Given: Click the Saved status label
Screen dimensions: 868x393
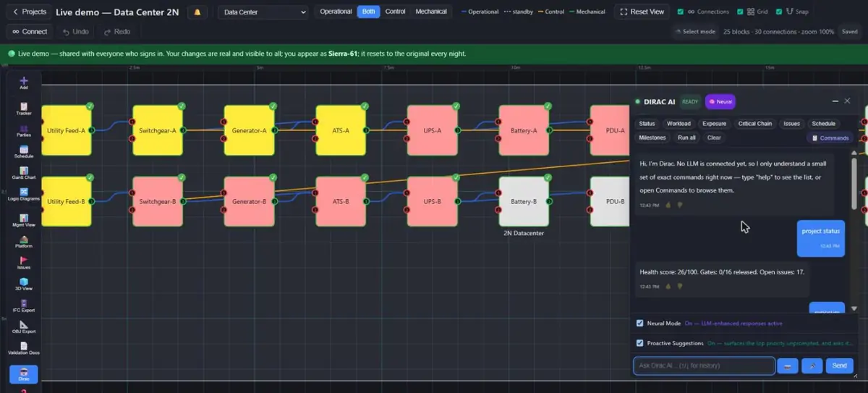Looking at the screenshot, I should [x=849, y=32].
